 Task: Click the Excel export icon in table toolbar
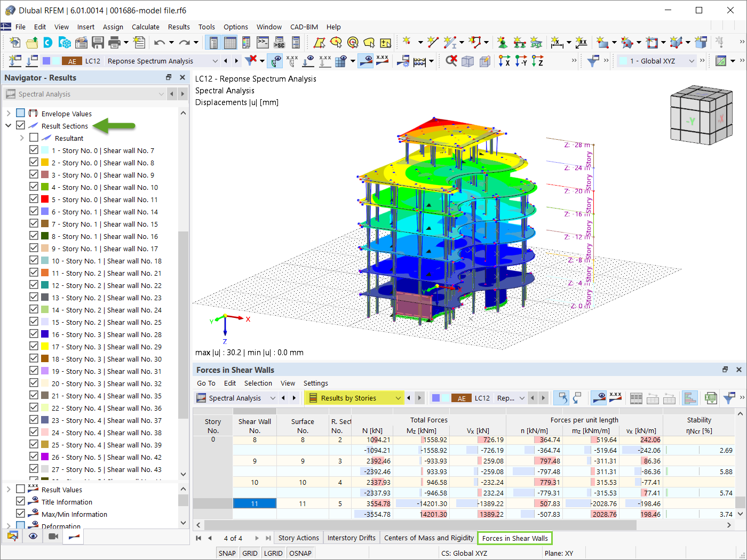tap(711, 398)
